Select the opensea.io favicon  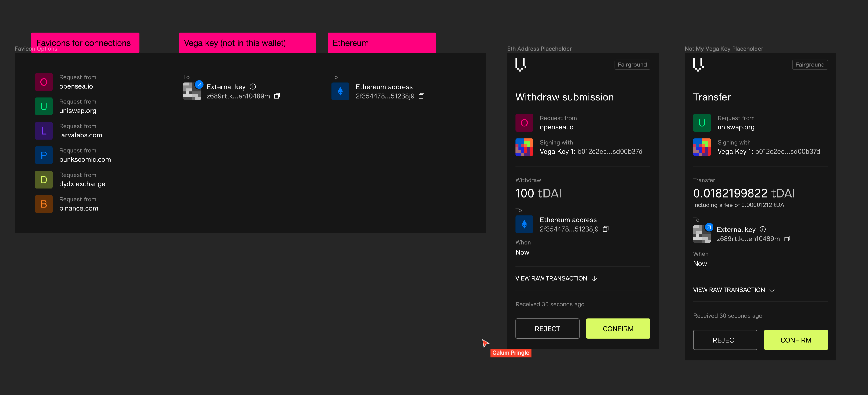pyautogui.click(x=43, y=82)
